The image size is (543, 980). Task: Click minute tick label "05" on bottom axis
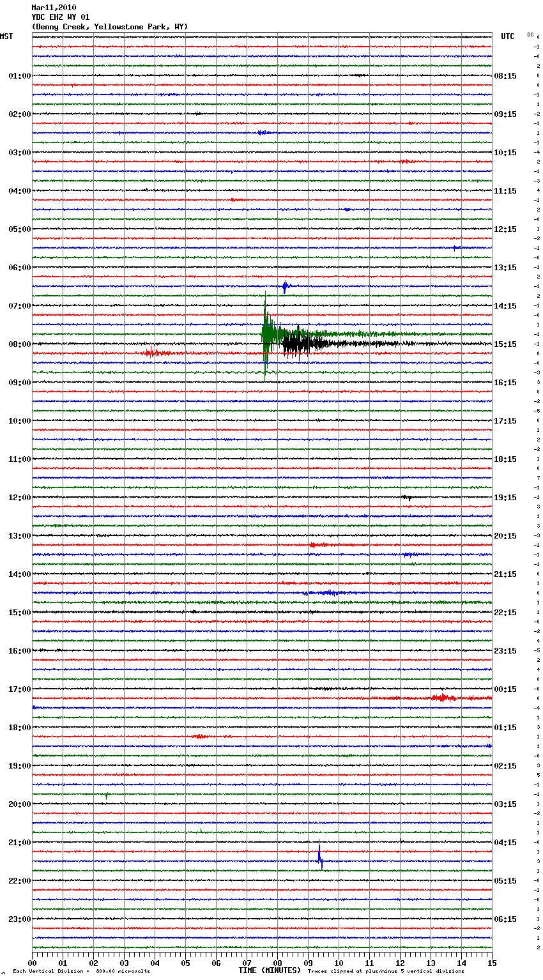(x=185, y=963)
